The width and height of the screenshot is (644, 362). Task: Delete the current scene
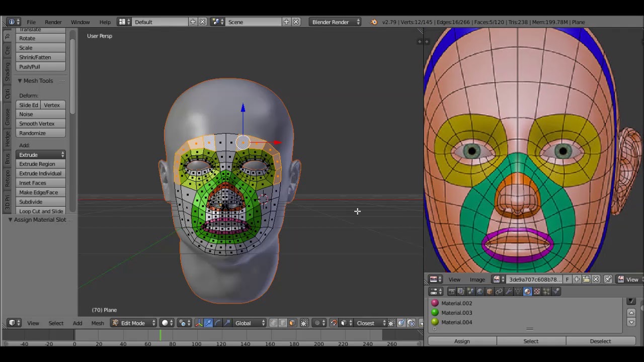296,22
